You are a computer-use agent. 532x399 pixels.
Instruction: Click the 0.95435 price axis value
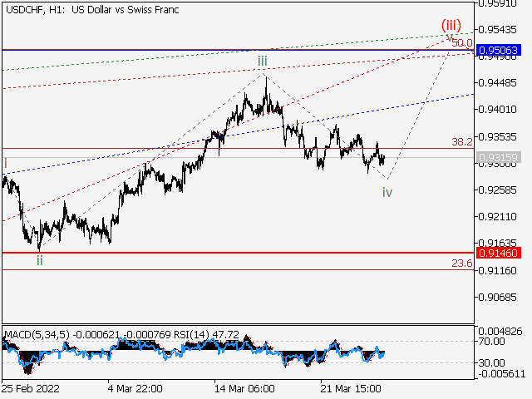(x=497, y=30)
